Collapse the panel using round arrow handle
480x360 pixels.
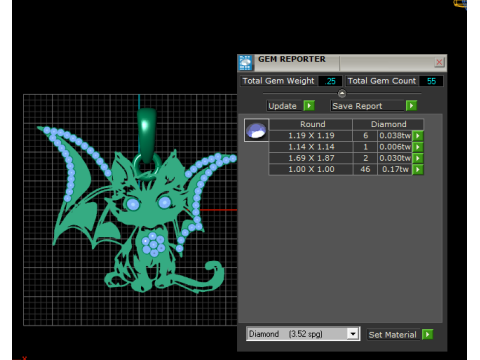coord(342,93)
